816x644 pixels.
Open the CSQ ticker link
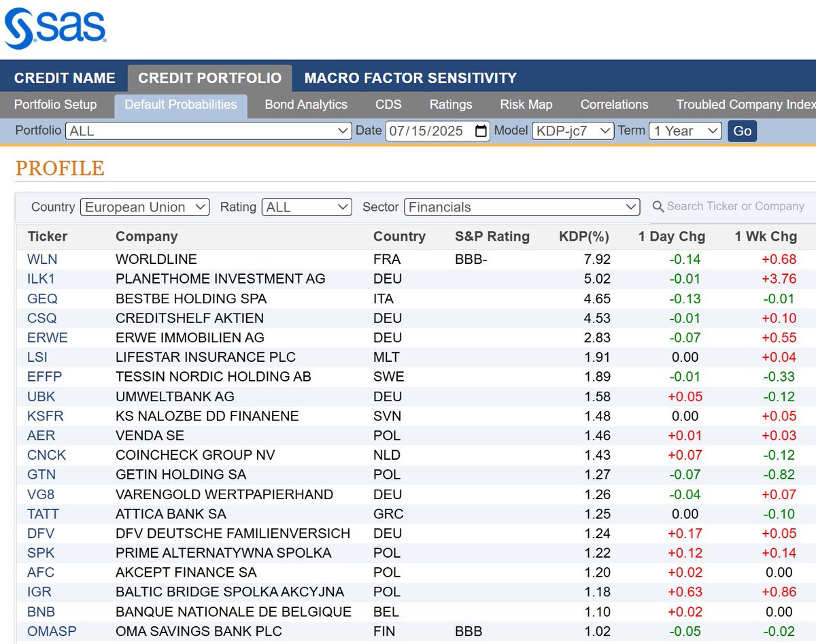[x=42, y=318]
